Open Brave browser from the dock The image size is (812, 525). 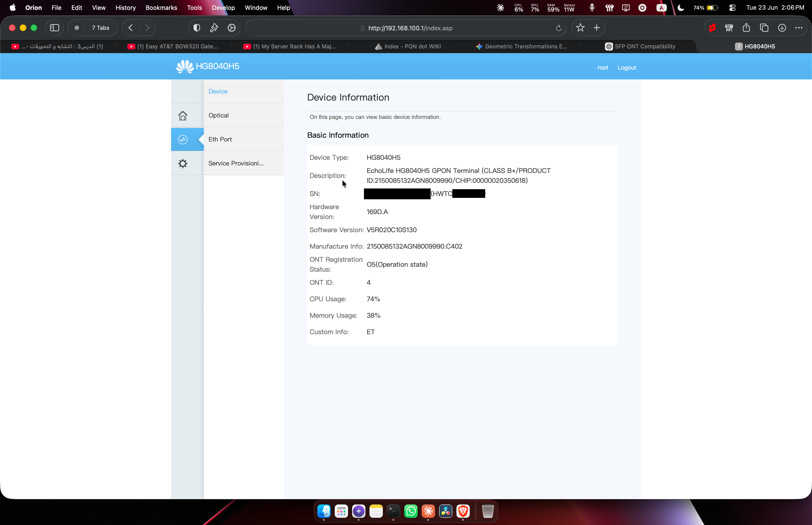coord(463,511)
